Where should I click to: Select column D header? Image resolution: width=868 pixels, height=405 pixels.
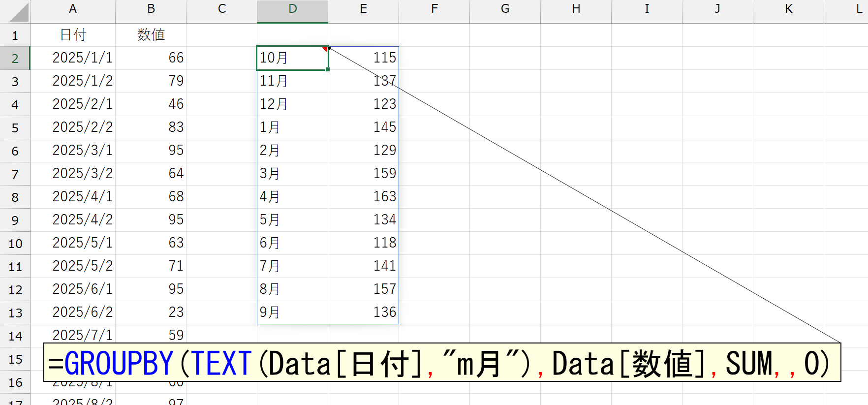coord(292,9)
